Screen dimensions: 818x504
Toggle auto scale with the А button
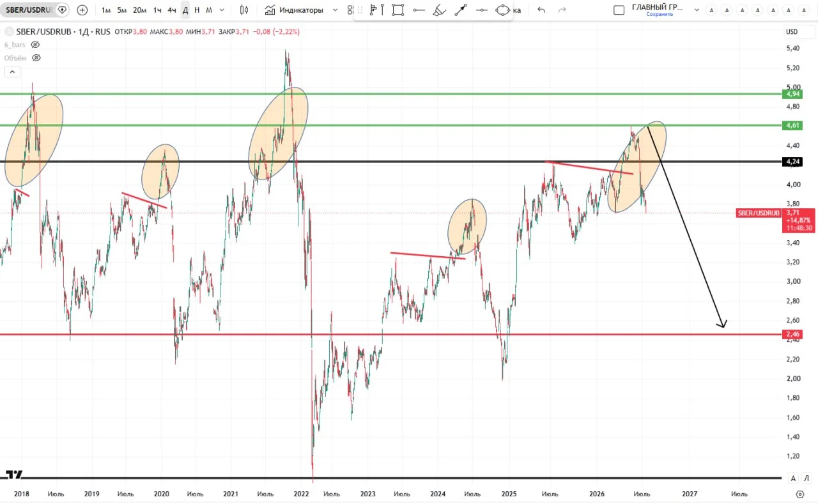point(793,478)
